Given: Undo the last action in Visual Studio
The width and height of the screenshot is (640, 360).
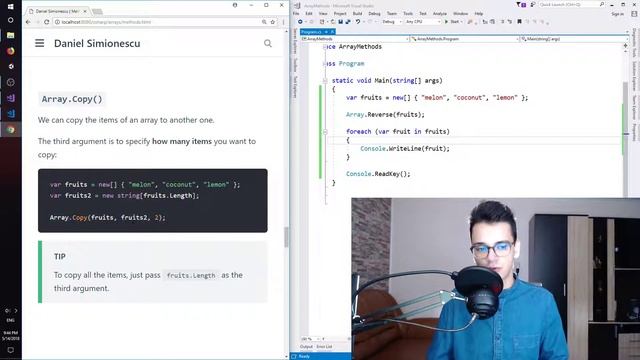Looking at the screenshot, I should pos(358,22).
